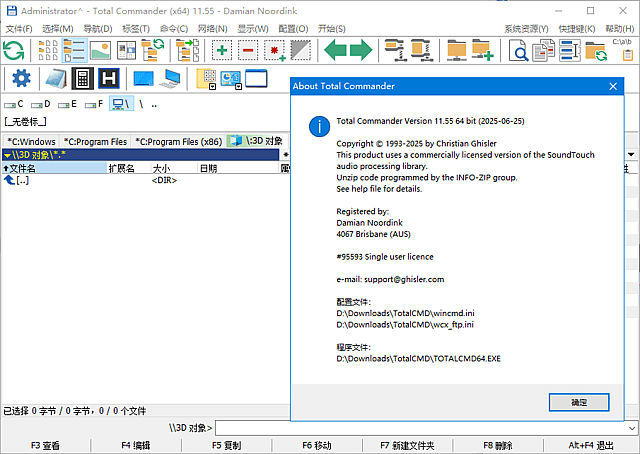Sort by 大小 column header
The width and height of the screenshot is (640, 454).
point(174,168)
